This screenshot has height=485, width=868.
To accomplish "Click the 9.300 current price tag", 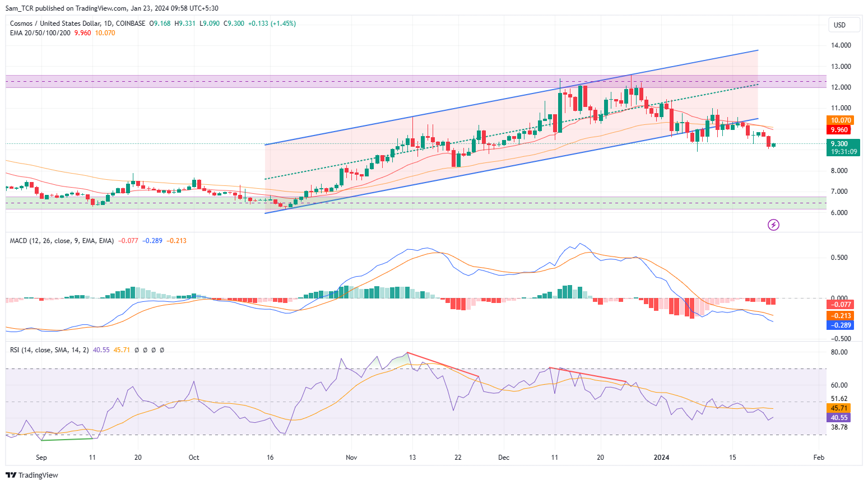I will (843, 144).
